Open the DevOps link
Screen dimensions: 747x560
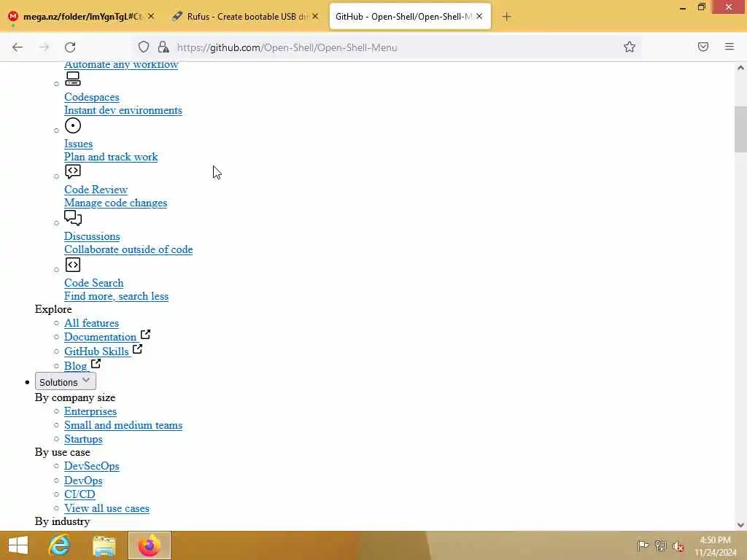[x=83, y=481]
